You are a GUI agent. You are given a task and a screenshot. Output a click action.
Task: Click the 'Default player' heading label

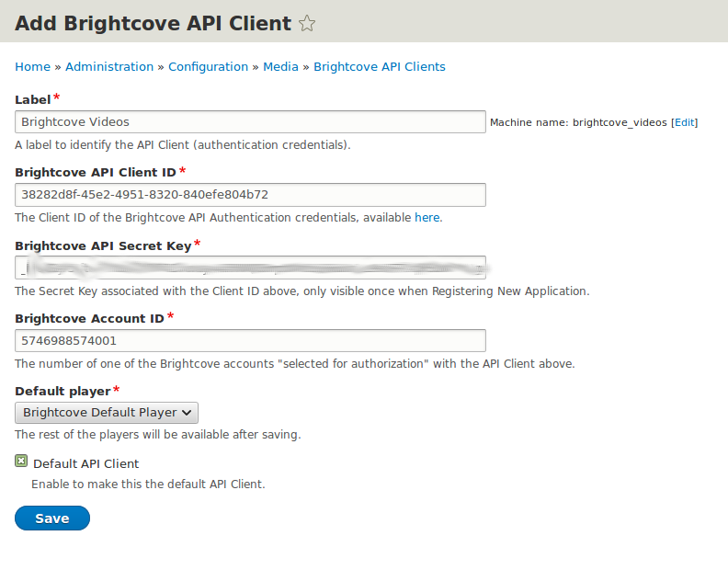pyautogui.click(x=63, y=391)
